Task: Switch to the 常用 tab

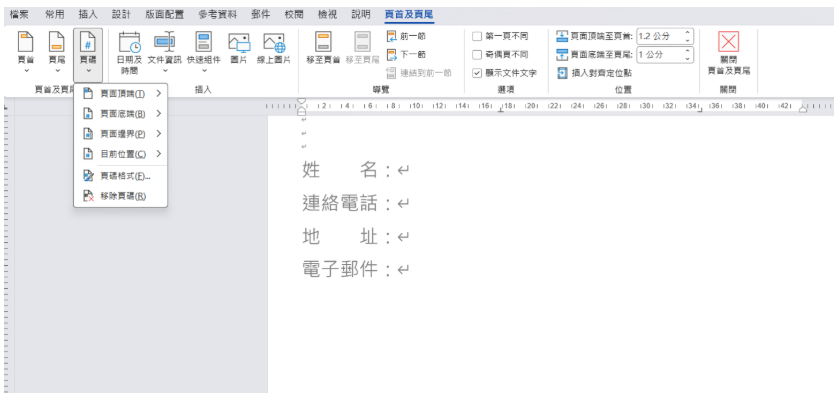Action: click(x=54, y=15)
